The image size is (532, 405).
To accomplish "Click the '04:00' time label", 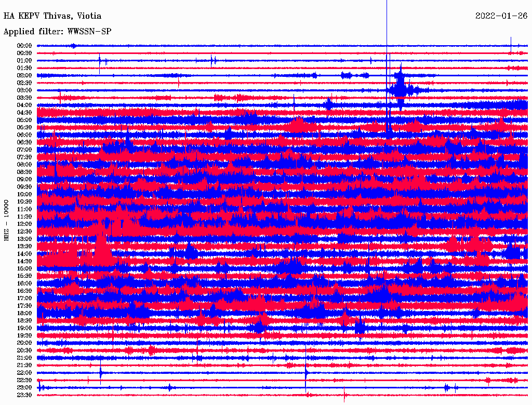I will [24, 105].
